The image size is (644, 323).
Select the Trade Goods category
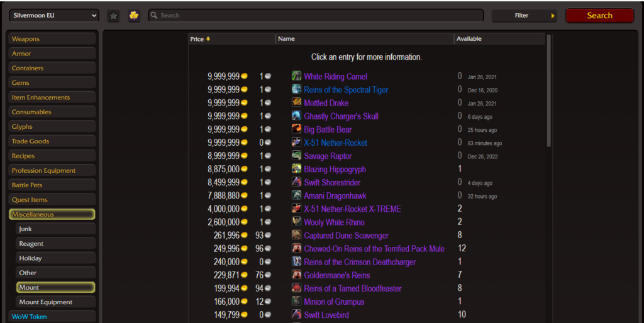coord(52,141)
